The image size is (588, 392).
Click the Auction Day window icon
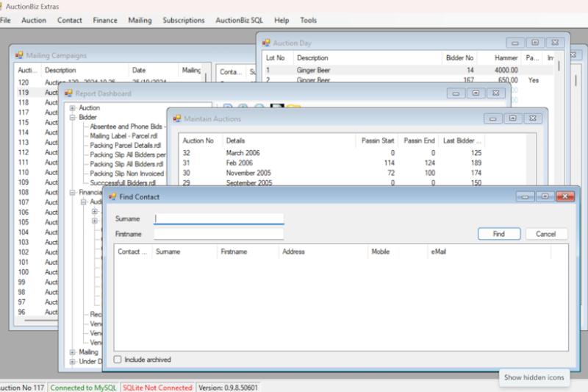click(x=266, y=43)
